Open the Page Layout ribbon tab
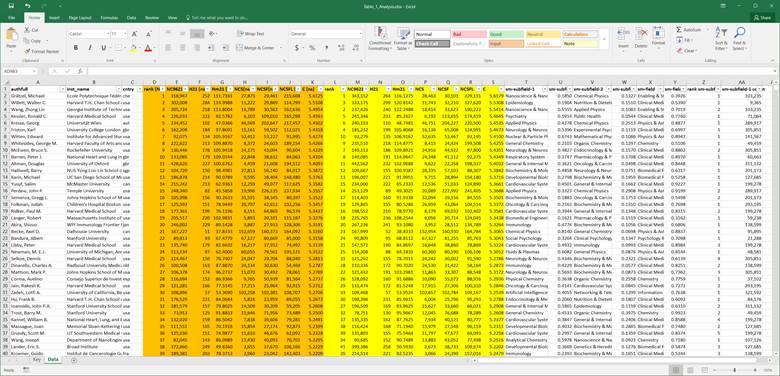Viewport: 780px width, 376px height. click(80, 17)
